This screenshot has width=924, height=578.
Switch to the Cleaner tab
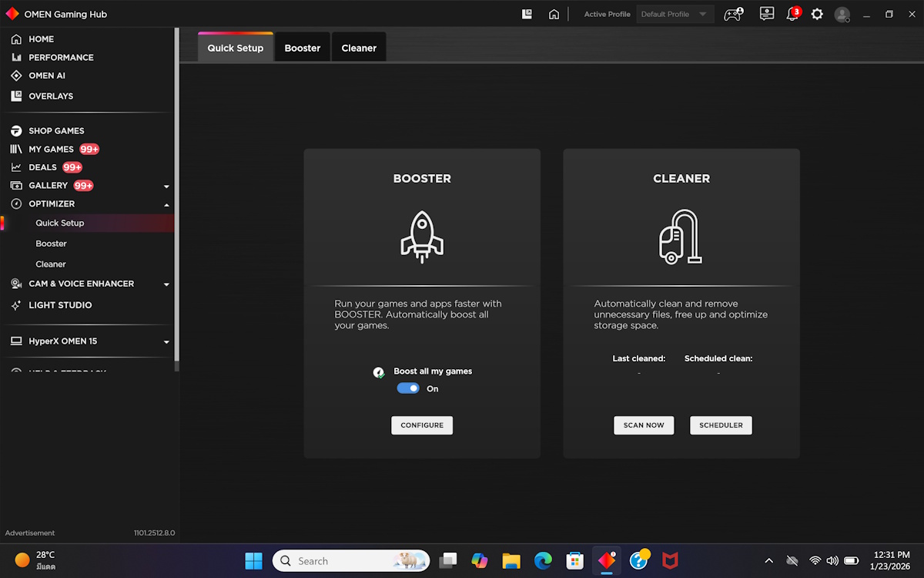(359, 48)
